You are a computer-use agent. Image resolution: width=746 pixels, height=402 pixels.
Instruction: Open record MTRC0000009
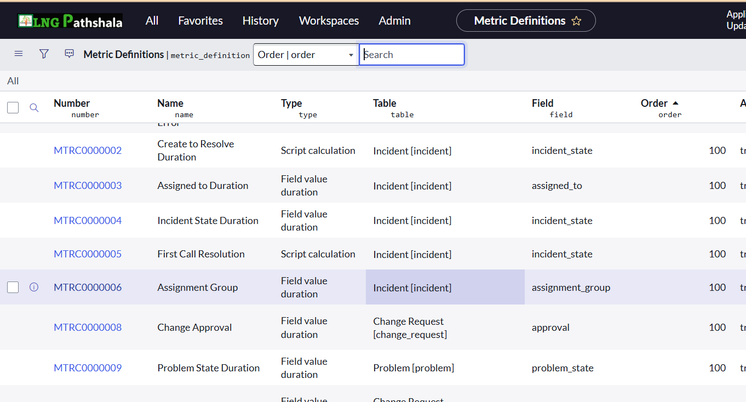tap(88, 368)
